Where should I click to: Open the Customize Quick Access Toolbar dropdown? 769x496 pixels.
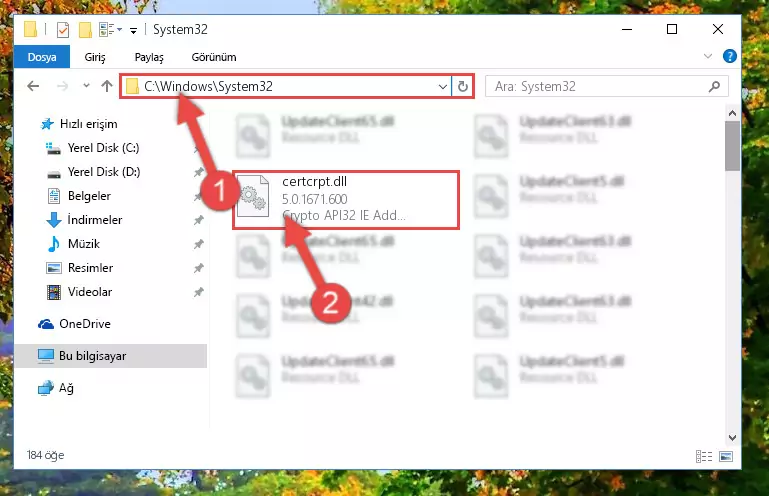(x=133, y=30)
